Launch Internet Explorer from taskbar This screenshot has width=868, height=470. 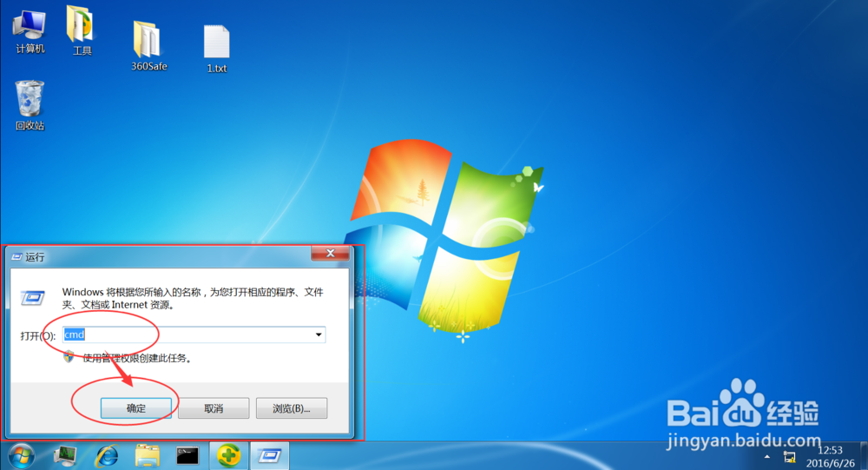click(106, 456)
